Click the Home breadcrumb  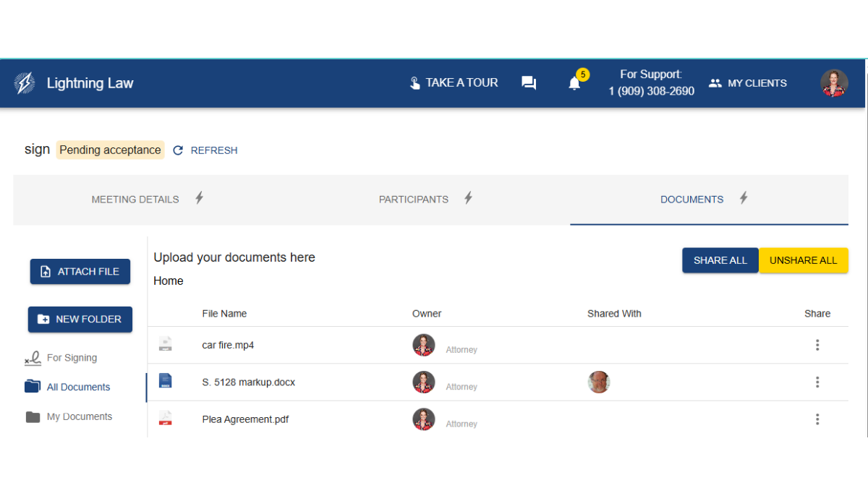[169, 281]
